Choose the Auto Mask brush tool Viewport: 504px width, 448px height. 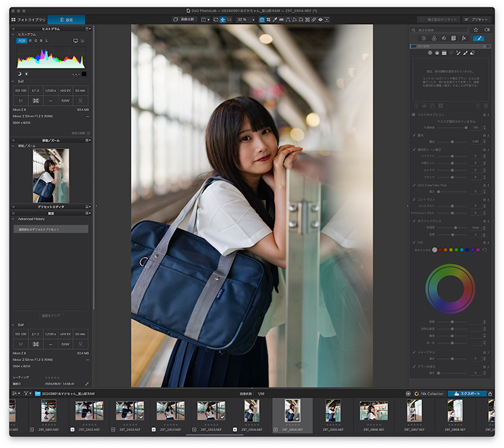point(459,53)
